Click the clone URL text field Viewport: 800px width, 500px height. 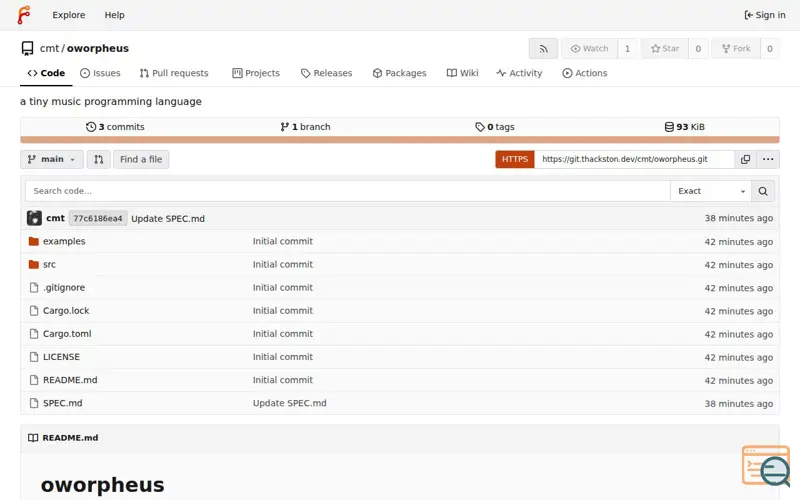(x=634, y=159)
